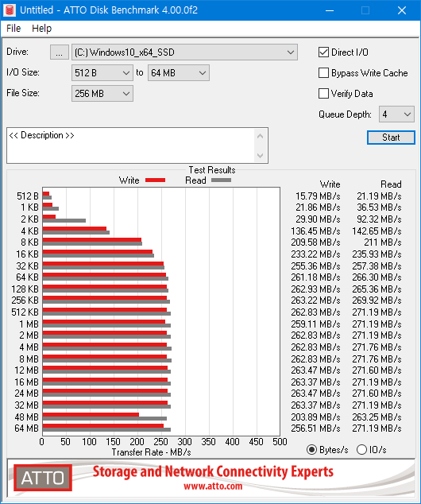Click the red Write legend swatch
421x504 pixels.
[x=155, y=180]
